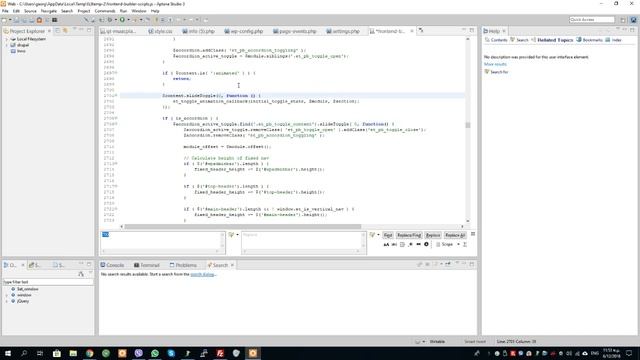640x360 pixels.
Task: Click the Quick Access search box
Action: [x=591, y=20]
